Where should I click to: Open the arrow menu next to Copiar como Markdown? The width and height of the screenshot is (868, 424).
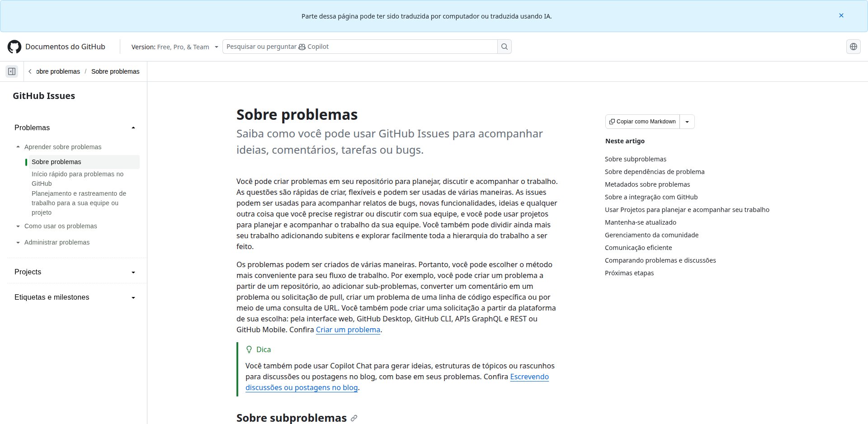(x=687, y=122)
